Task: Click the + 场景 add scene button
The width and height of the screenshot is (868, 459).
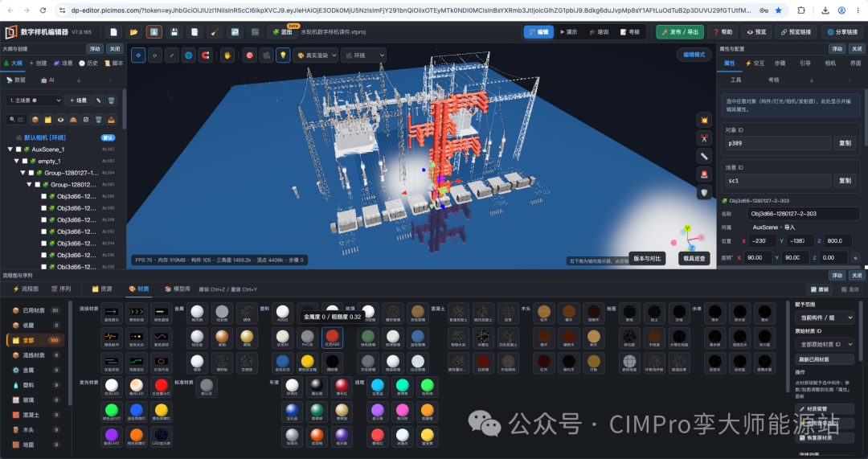Action: coord(78,100)
